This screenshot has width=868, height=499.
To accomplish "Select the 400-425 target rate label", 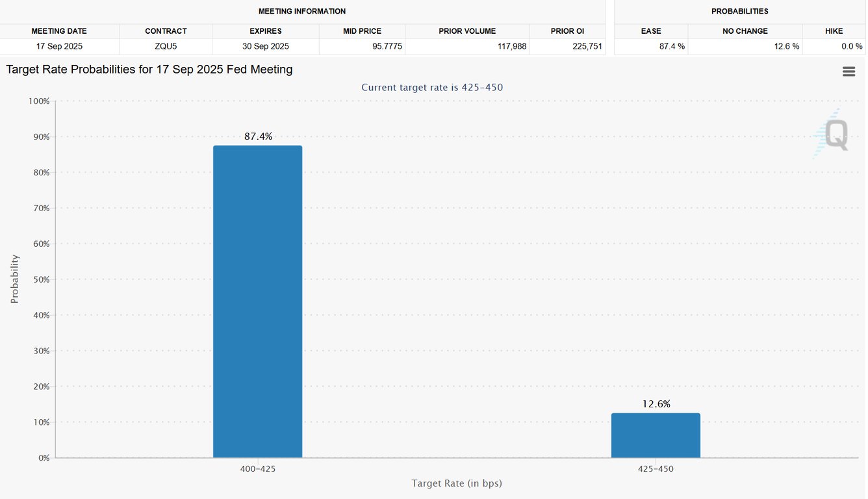I will coord(257,468).
